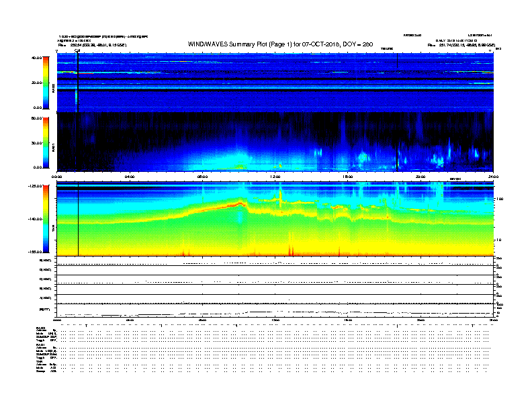Click RAD2 heading in bottom status table
Image resolution: width=532 pixels, height=411 pixels.
click(40, 328)
